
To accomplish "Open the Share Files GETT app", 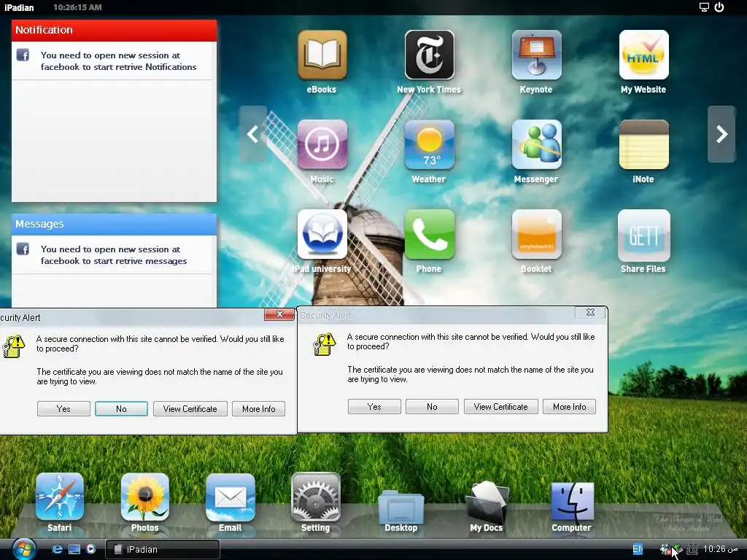I will click(643, 236).
